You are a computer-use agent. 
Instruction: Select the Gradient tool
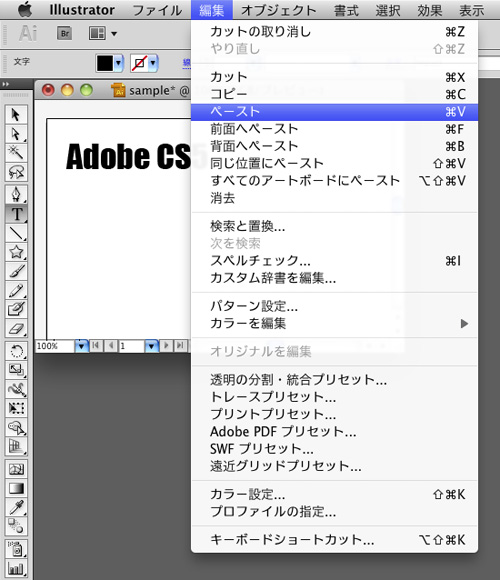(x=16, y=488)
